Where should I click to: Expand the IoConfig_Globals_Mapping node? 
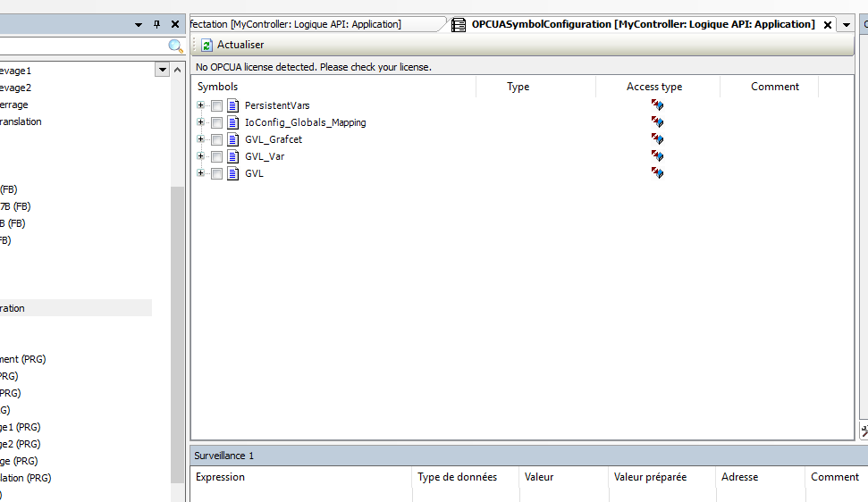coord(201,122)
